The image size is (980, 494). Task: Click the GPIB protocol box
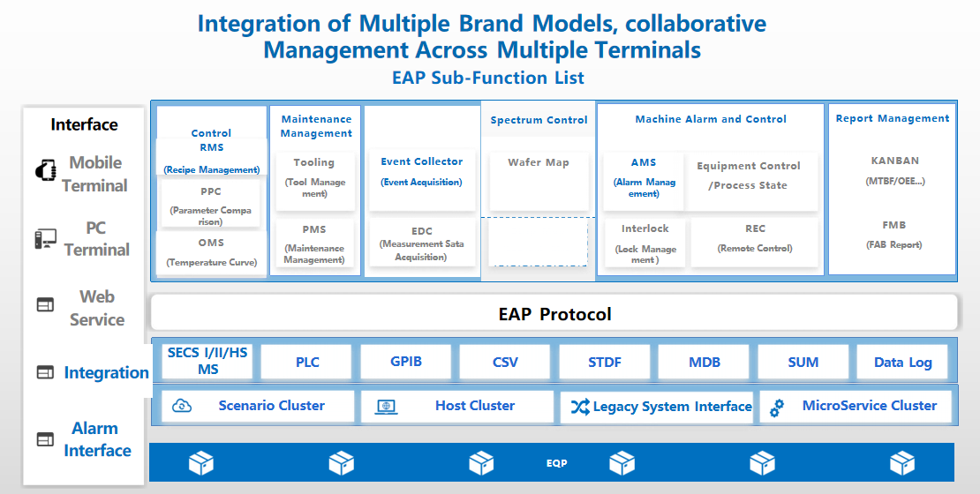(405, 362)
